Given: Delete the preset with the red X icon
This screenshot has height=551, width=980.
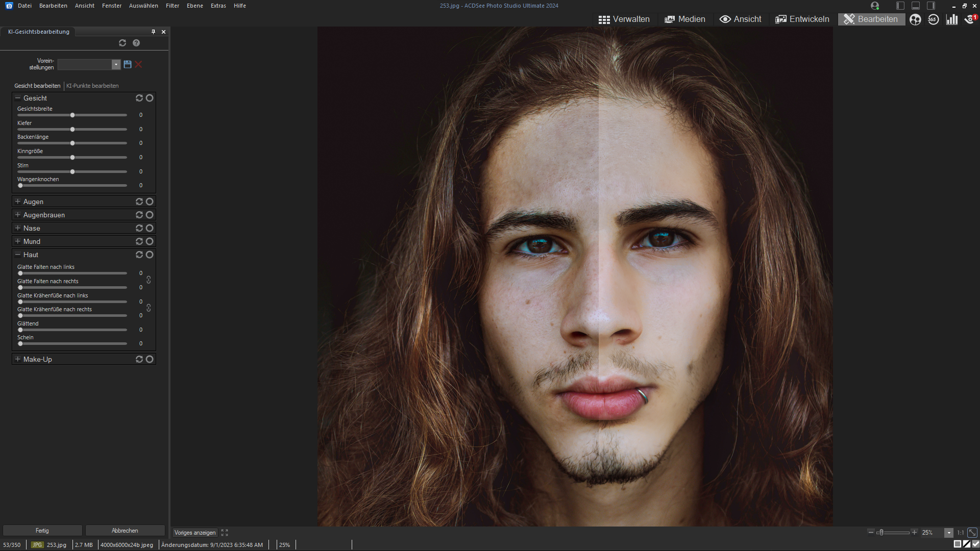Looking at the screenshot, I should (138, 64).
